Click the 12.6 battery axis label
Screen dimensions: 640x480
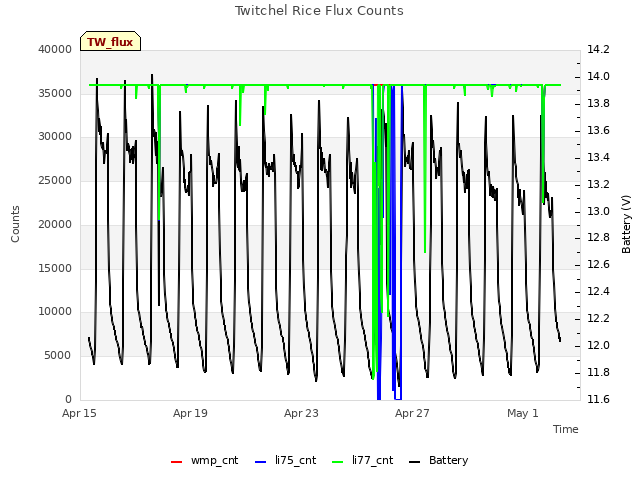coord(598,264)
